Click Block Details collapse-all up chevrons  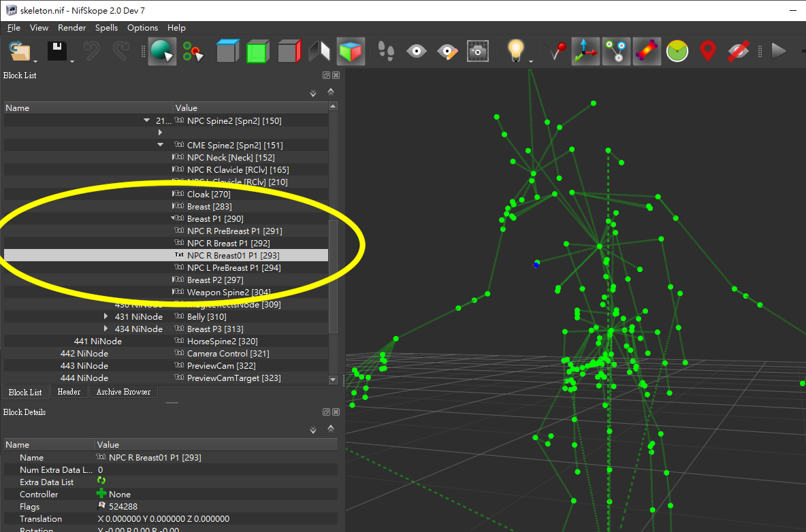point(331,429)
